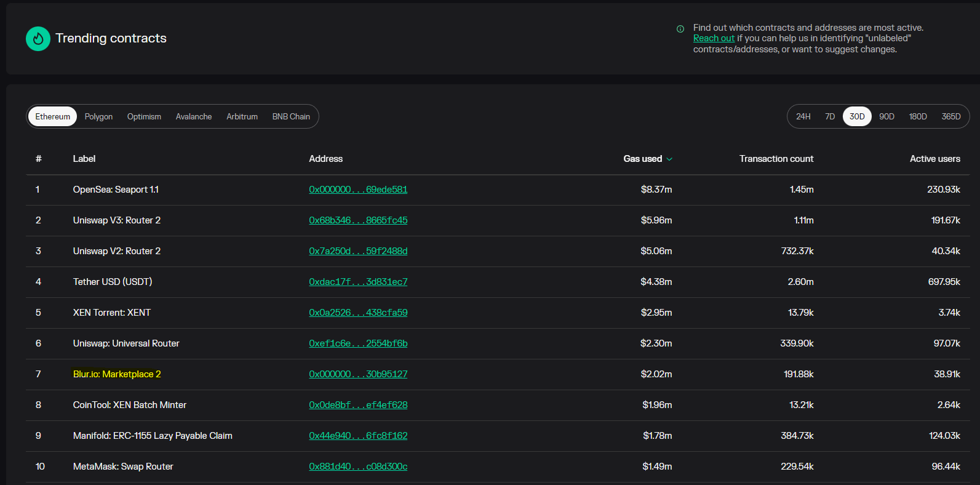The height and width of the screenshot is (485, 980).
Task: Click the Tether USD (USDT) label
Action: pyautogui.click(x=113, y=282)
